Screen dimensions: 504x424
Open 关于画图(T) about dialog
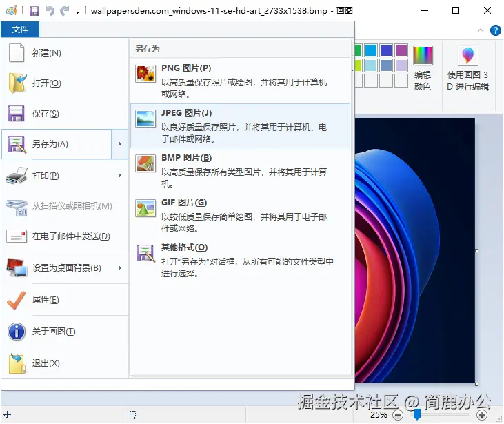coord(65,332)
